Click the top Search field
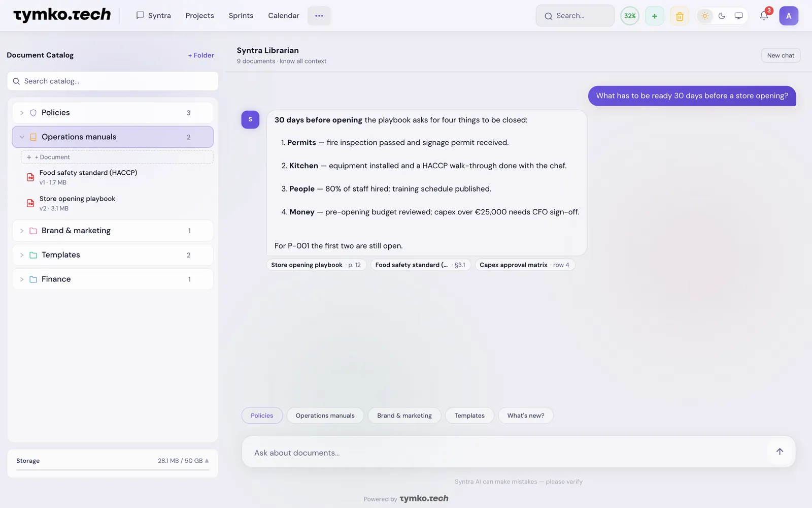This screenshot has width=812, height=508. tap(575, 16)
